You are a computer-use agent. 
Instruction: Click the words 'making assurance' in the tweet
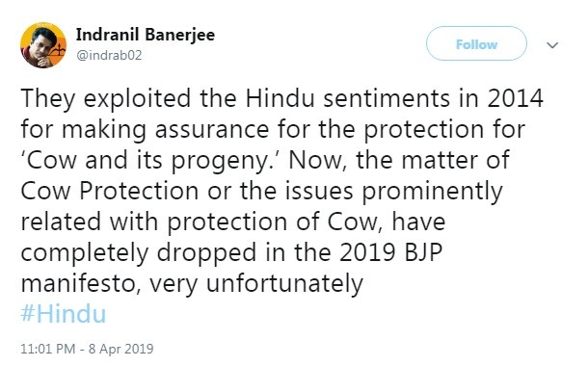(166, 130)
